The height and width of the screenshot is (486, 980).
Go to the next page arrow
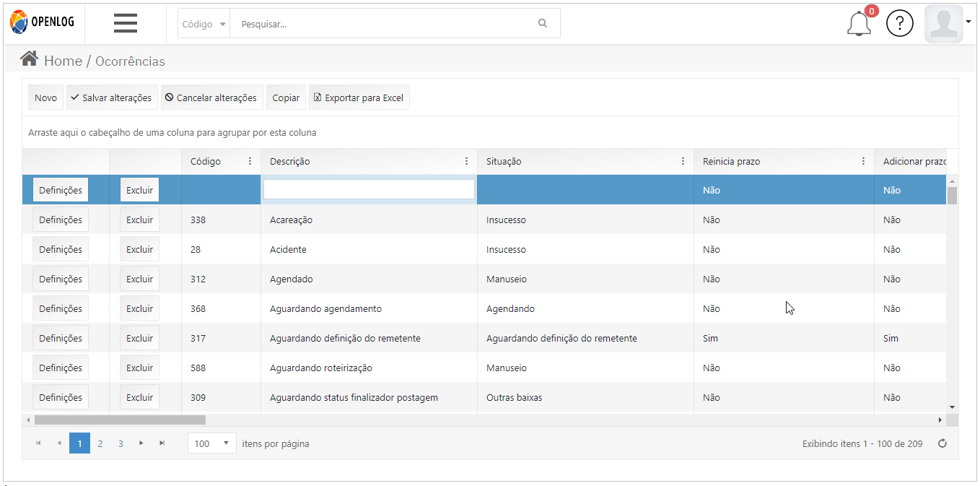[x=141, y=443]
